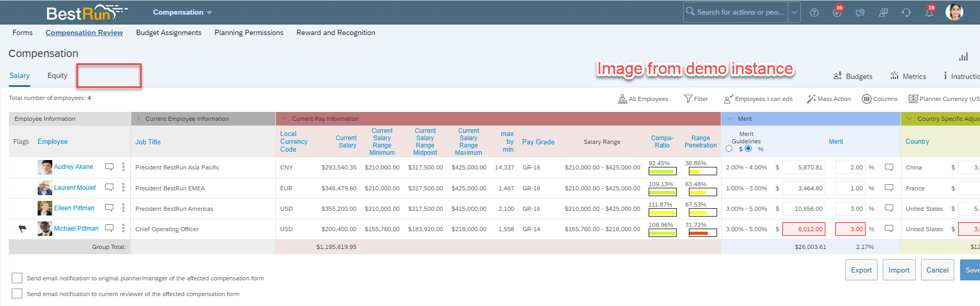Open comment bubble next to Michael Pittman
Viewport: 980px width, 306px height.
109,228
